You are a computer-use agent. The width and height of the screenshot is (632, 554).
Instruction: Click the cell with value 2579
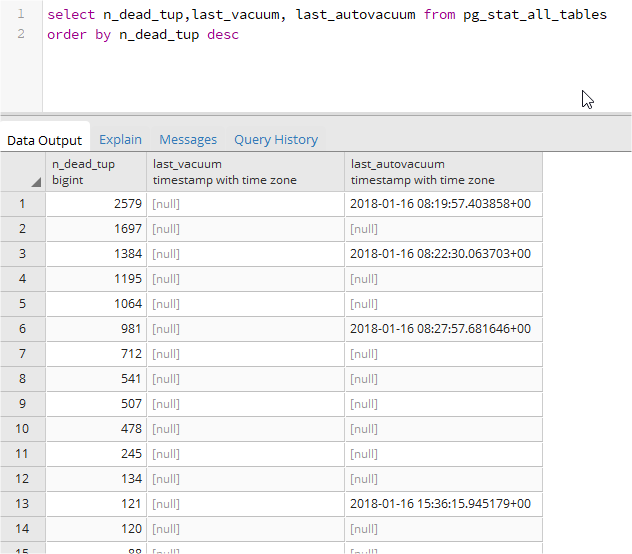pos(96,204)
